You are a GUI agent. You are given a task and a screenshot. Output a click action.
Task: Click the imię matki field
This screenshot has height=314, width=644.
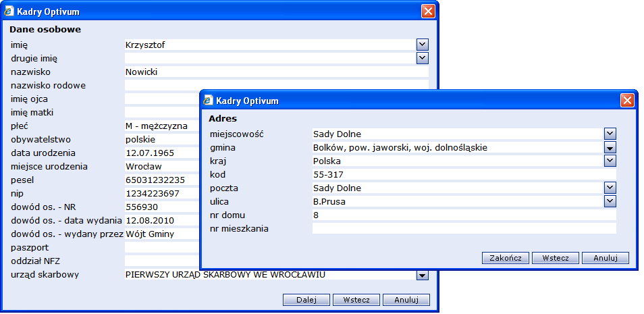162,112
